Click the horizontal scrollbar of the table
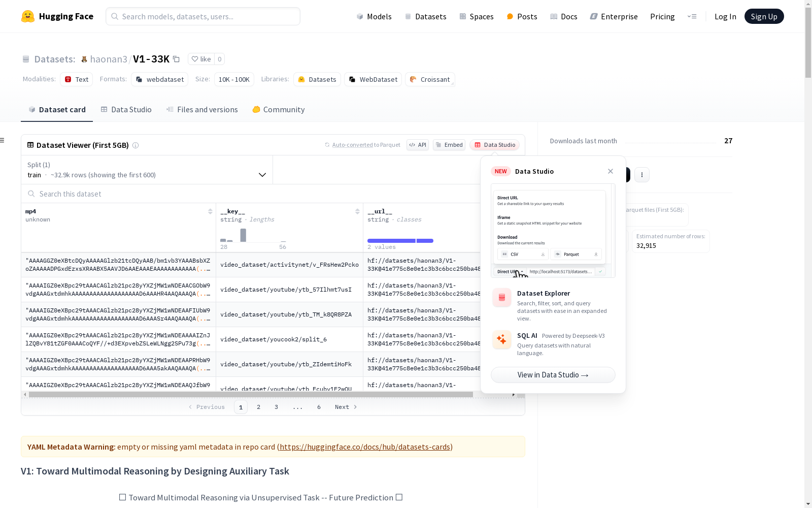The width and height of the screenshot is (812, 508). pos(251,394)
